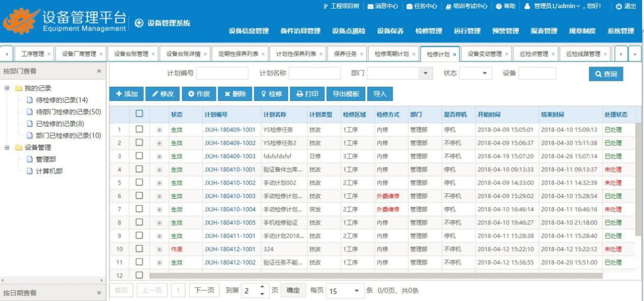Toggle the select-all checkbox in table header
This screenshot has height=301, width=644.
point(139,115)
